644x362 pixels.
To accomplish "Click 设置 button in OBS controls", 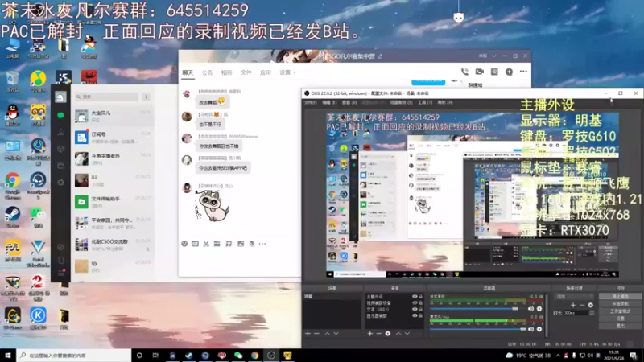I will click(x=620, y=319).
